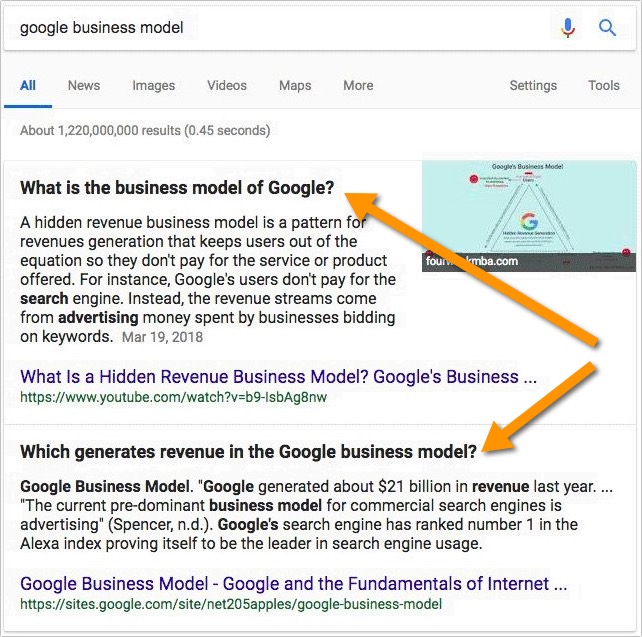This screenshot has height=637, width=642.
Task: Click the 'Mar 19, 2018' snippet date
Action: click(x=162, y=337)
